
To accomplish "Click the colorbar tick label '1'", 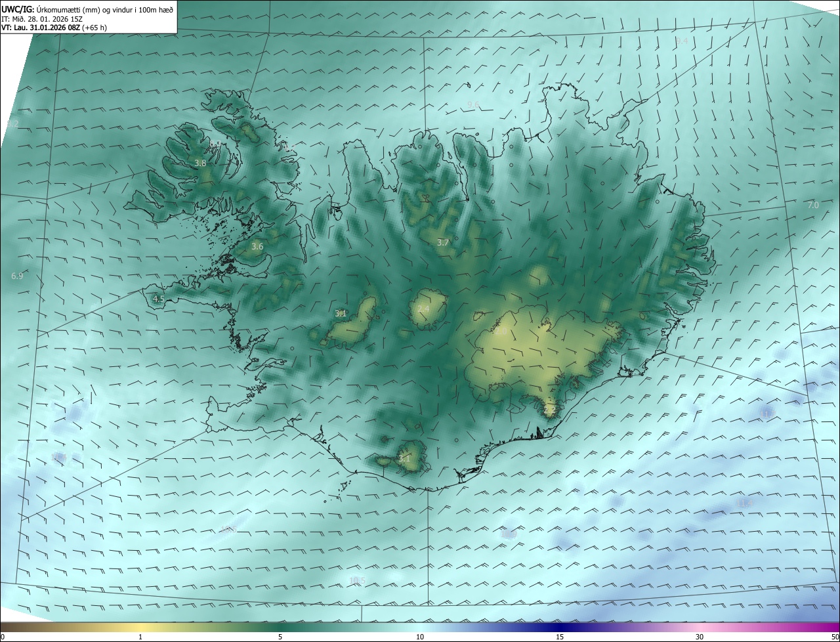I will tap(140, 637).
